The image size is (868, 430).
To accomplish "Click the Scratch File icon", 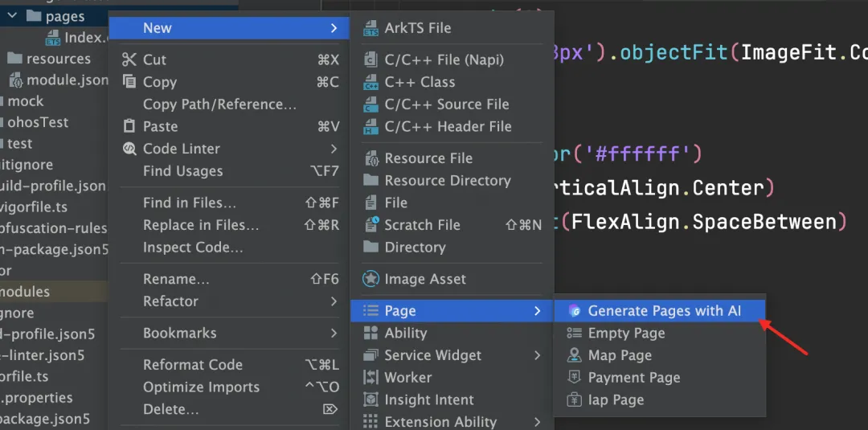I will (x=371, y=225).
